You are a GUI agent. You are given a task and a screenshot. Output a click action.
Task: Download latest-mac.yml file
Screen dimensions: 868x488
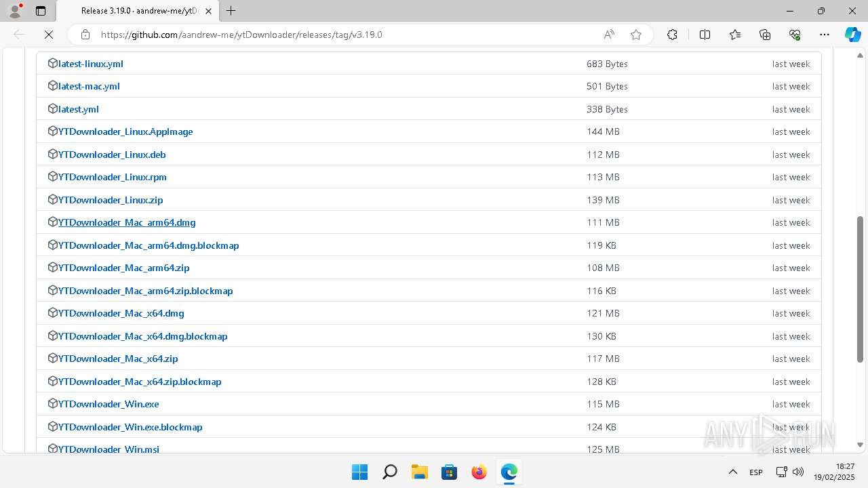point(89,86)
